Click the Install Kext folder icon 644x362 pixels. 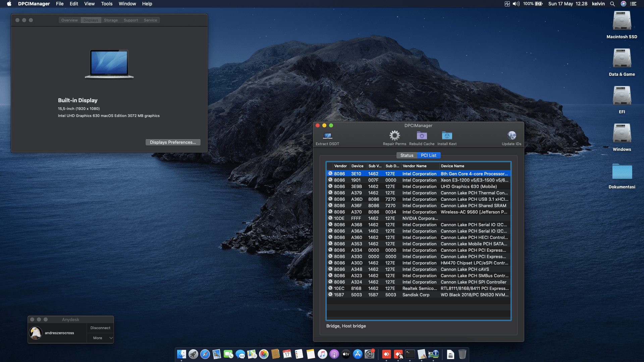pos(447,135)
